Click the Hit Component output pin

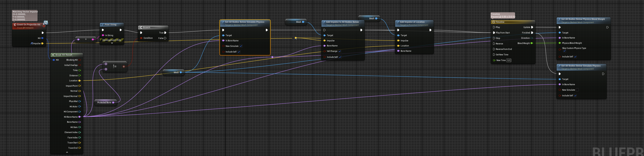[x=80, y=112]
